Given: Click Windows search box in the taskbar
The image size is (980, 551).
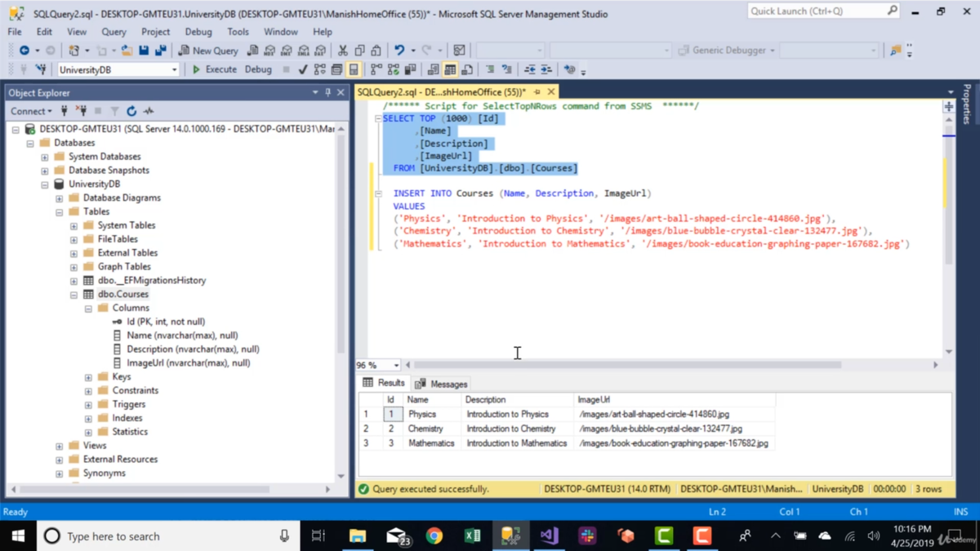Looking at the screenshot, I should click(x=167, y=536).
